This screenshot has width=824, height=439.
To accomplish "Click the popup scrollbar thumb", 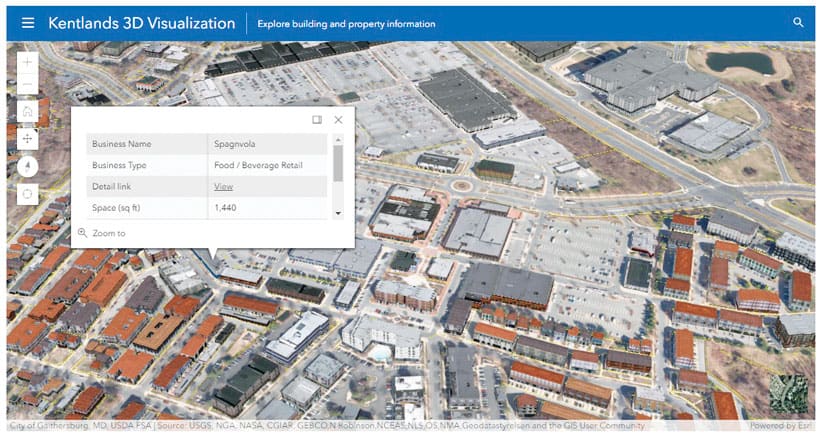I will coord(338,164).
